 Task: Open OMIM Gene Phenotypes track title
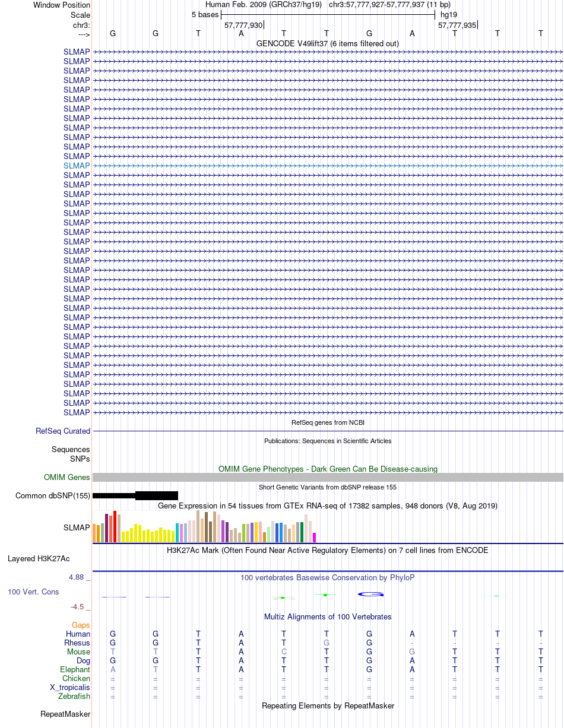328,469
